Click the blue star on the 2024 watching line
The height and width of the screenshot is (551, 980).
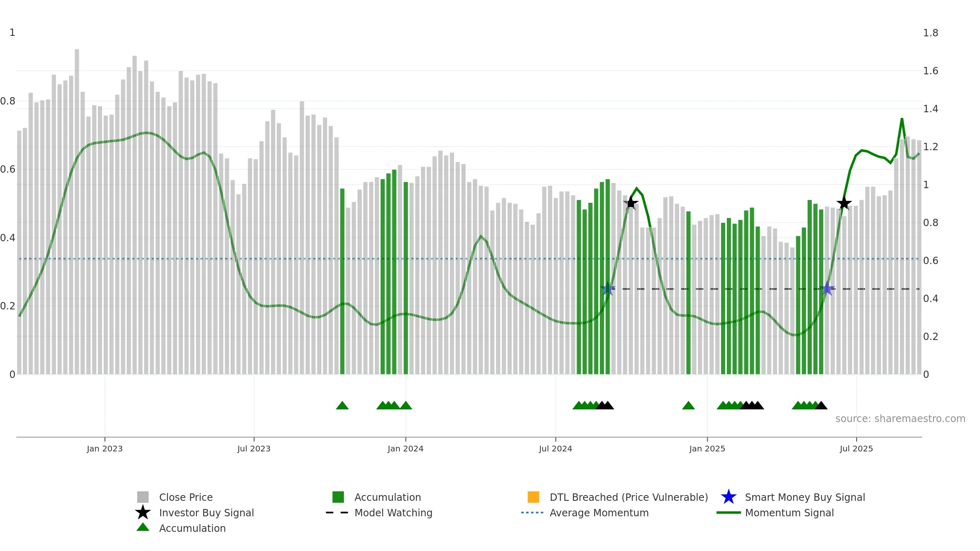point(608,289)
